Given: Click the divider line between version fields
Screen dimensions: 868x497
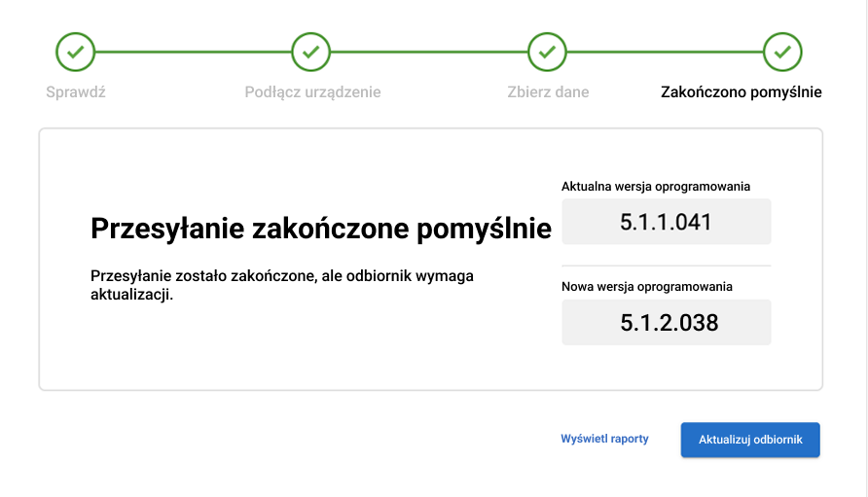Looking at the screenshot, I should [666, 266].
